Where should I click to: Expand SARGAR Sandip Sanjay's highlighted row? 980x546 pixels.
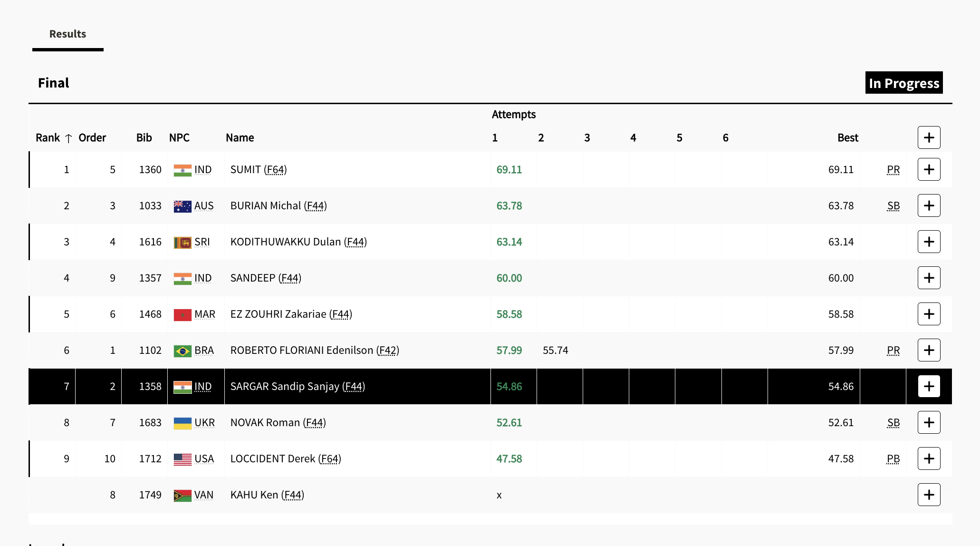pyautogui.click(x=929, y=387)
